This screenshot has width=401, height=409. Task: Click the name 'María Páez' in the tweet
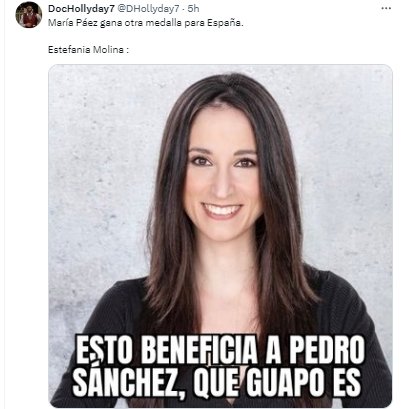coord(69,23)
